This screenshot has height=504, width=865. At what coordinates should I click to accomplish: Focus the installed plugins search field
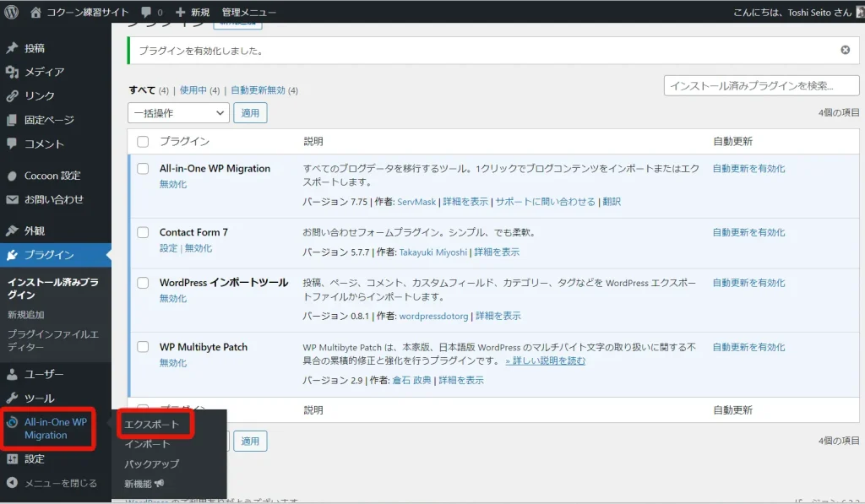761,86
